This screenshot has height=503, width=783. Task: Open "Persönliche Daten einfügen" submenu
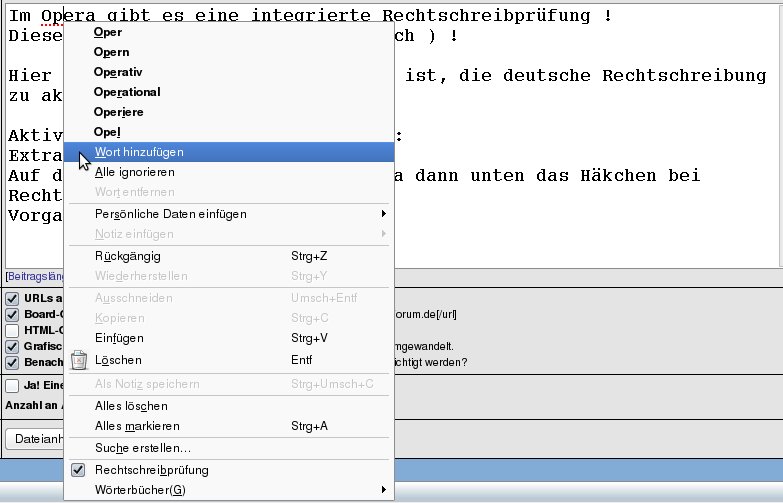tap(229, 214)
